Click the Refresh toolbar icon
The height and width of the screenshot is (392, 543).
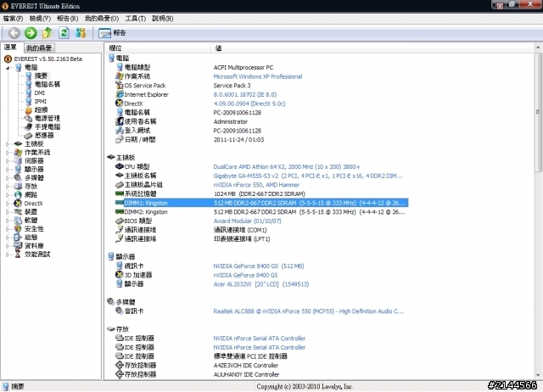tap(64, 33)
